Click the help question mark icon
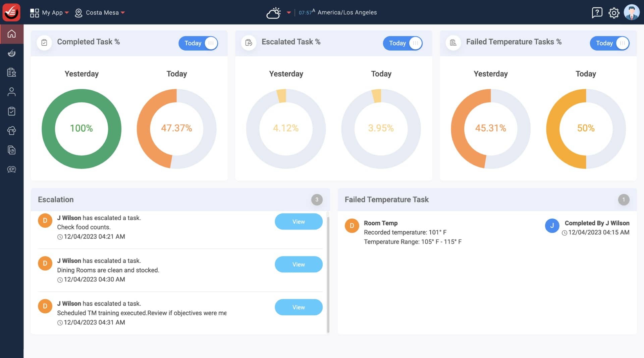The width and height of the screenshot is (644, 358). (597, 13)
